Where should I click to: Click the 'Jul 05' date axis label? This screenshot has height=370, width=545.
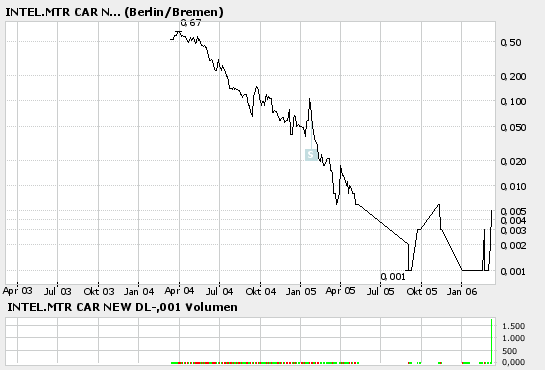pyautogui.click(x=381, y=291)
